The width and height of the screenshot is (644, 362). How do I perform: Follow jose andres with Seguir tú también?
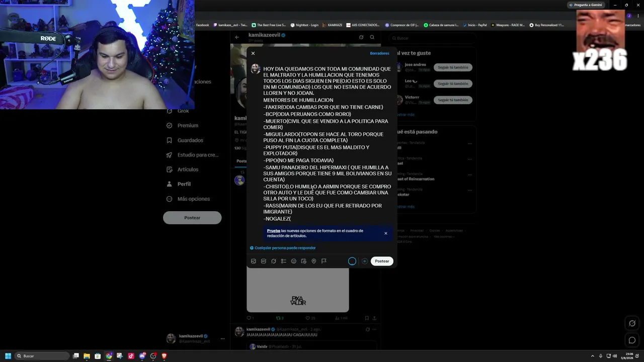point(453,67)
